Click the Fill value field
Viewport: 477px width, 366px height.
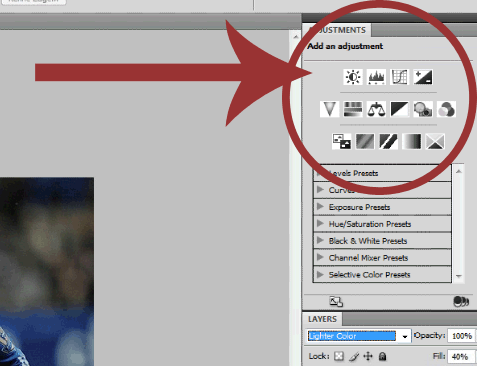coord(461,357)
